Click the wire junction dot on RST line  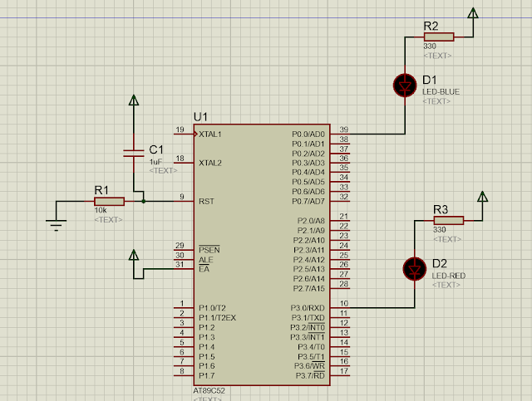tap(144, 202)
